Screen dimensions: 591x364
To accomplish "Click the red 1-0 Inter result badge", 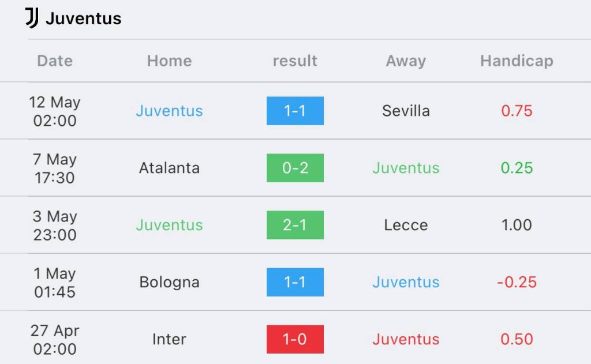I will [295, 339].
